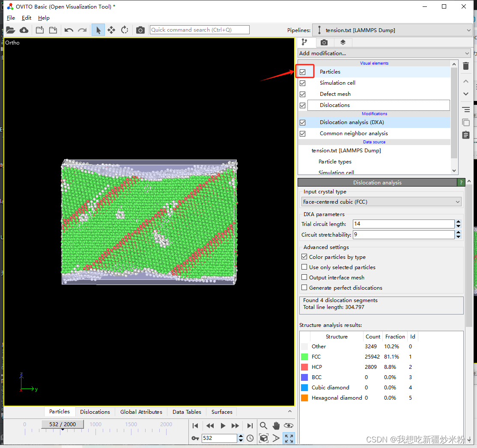Delete selected pipeline item with trash icon
The width and height of the screenshot is (477, 448).
[x=466, y=66]
